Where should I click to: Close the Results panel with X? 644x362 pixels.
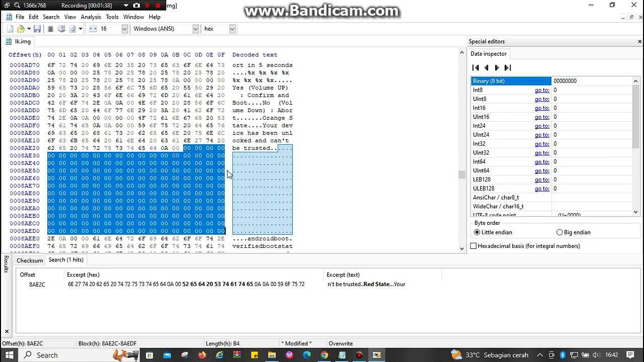[x=7, y=331]
